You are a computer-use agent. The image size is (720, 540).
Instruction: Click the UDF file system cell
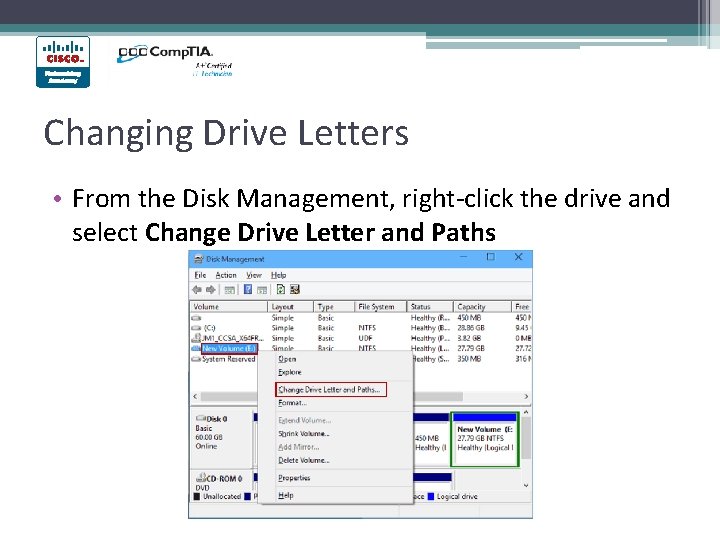[x=365, y=338]
